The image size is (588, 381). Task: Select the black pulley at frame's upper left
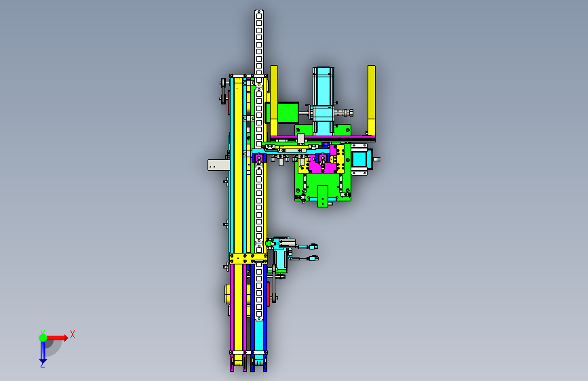point(224,91)
